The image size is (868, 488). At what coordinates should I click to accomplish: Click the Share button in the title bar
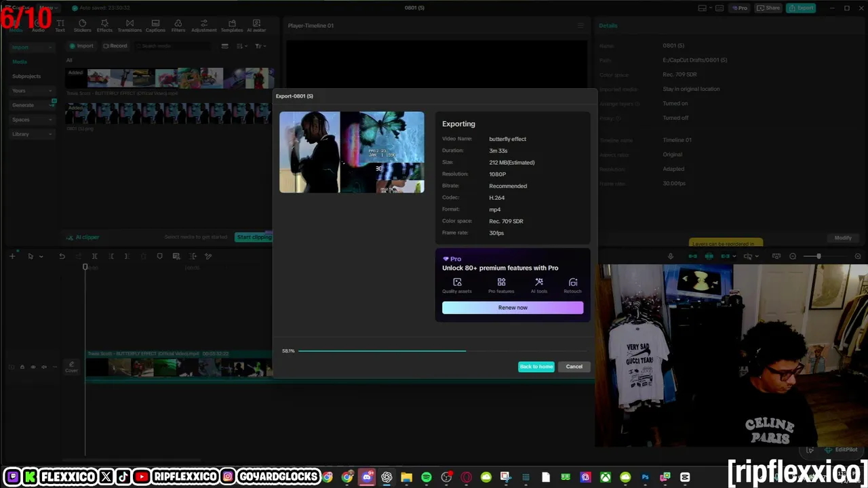pos(768,8)
